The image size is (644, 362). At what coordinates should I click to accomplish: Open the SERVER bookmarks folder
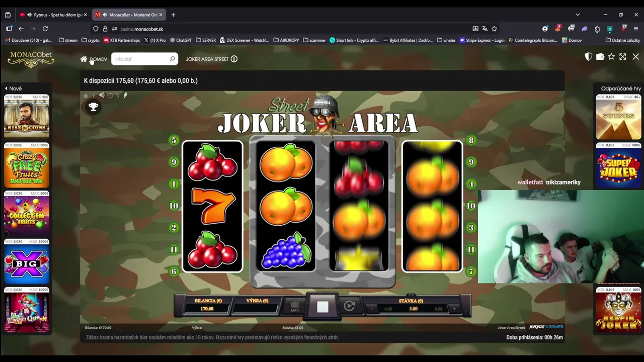coord(206,40)
